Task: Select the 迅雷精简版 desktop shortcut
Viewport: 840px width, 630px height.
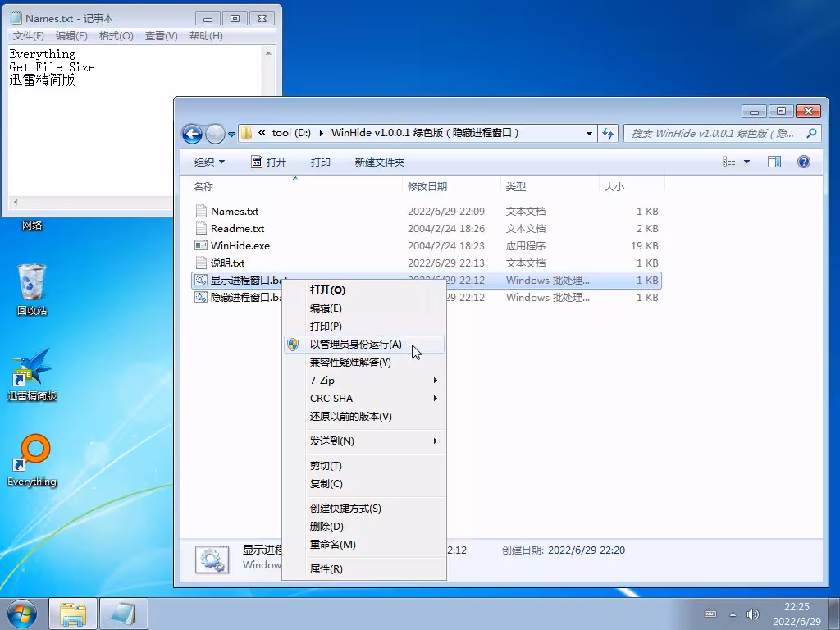Action: pyautogui.click(x=32, y=374)
